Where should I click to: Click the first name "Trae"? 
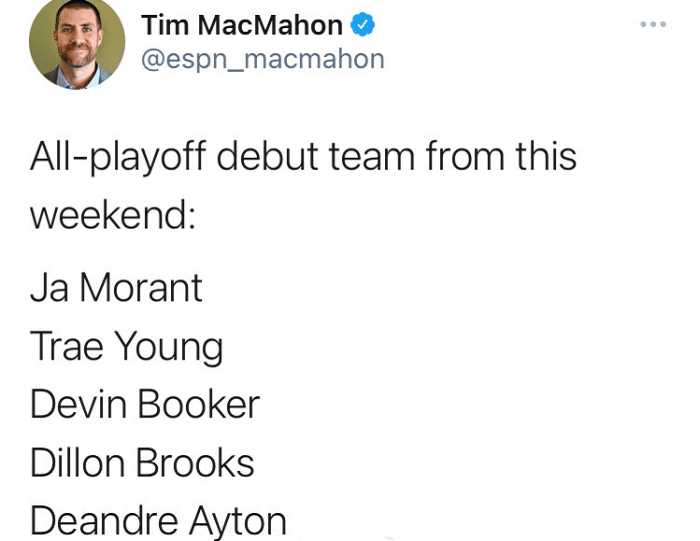(x=67, y=346)
